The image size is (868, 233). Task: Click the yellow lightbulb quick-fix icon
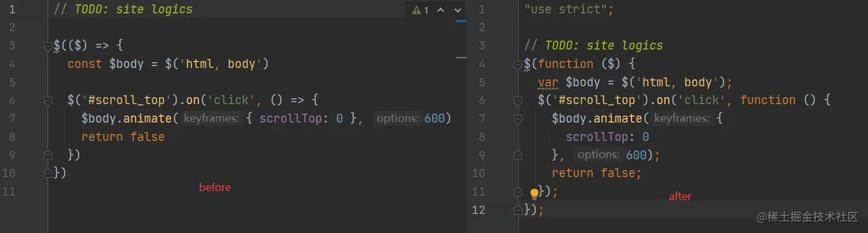pos(534,193)
